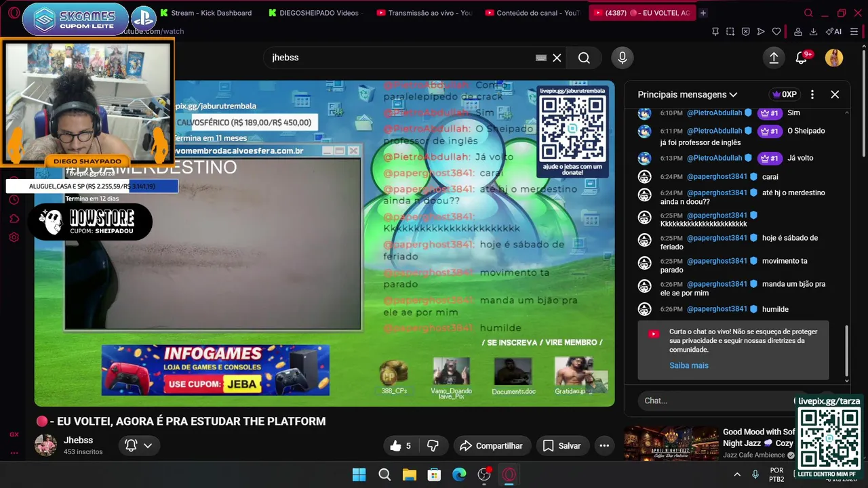Click the Jhebss channel name

[x=78, y=440]
